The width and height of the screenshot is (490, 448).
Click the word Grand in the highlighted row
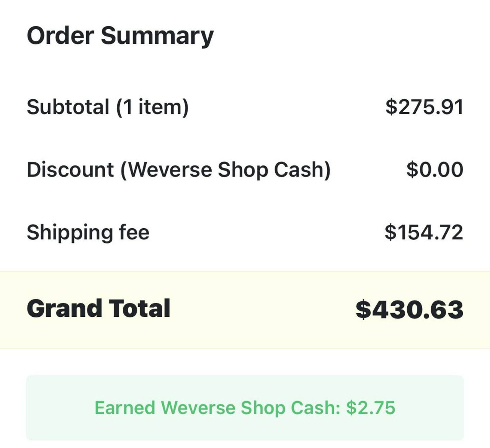click(64, 309)
